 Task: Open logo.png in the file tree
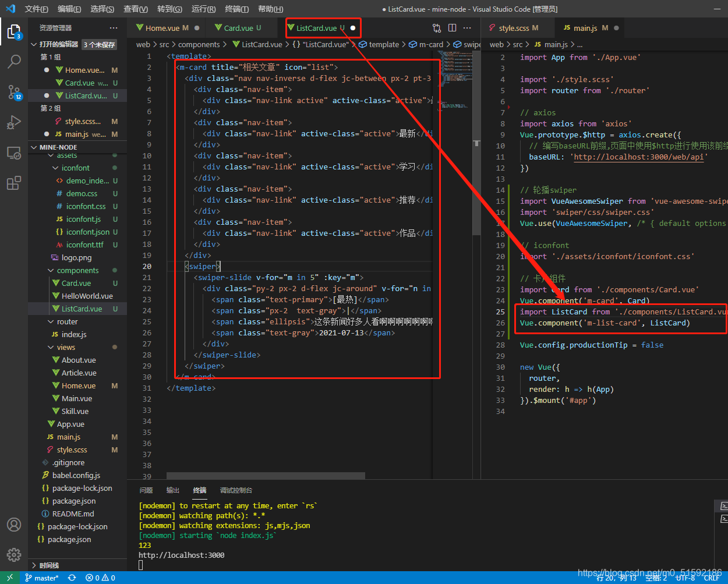77,257
